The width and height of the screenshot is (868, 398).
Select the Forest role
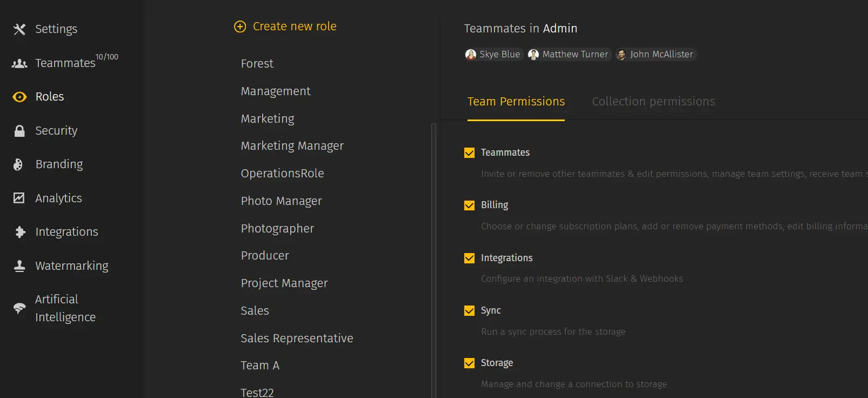(x=257, y=64)
